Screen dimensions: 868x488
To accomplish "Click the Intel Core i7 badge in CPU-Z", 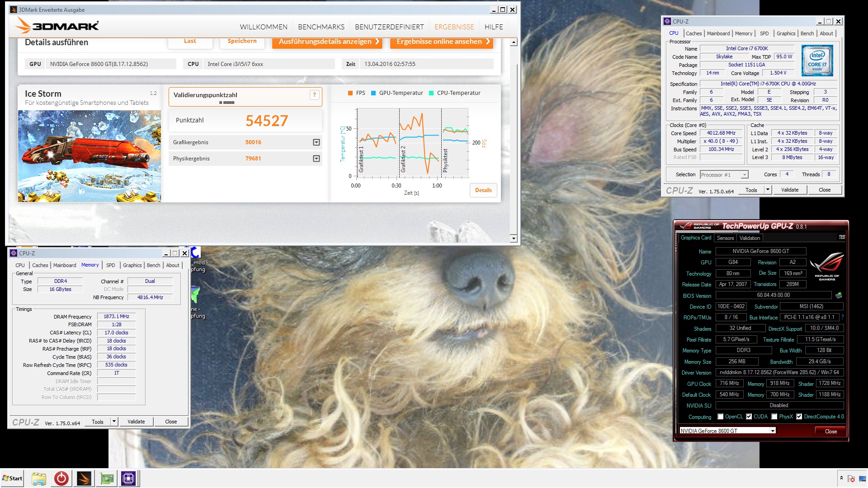I will (x=817, y=61).
